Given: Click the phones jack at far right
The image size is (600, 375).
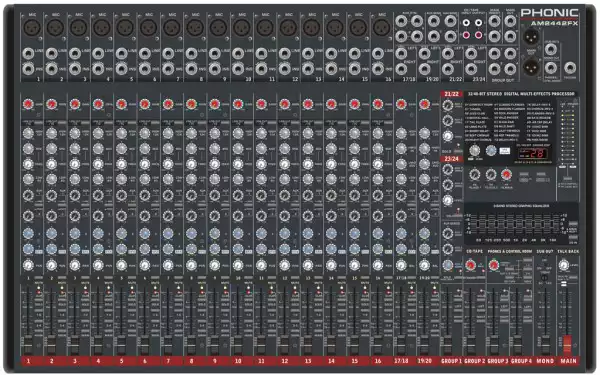Looking at the screenshot, I should coord(570,68).
